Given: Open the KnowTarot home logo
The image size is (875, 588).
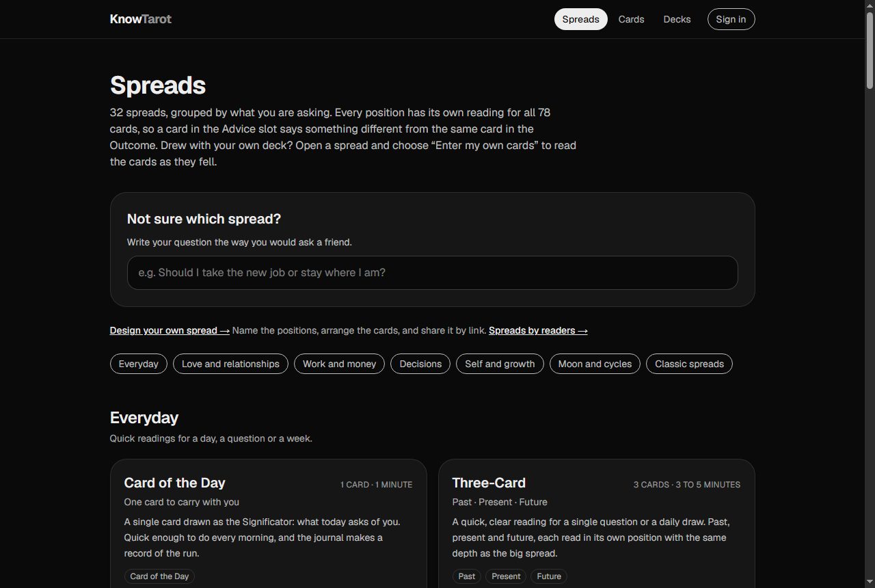Looking at the screenshot, I should click(140, 19).
